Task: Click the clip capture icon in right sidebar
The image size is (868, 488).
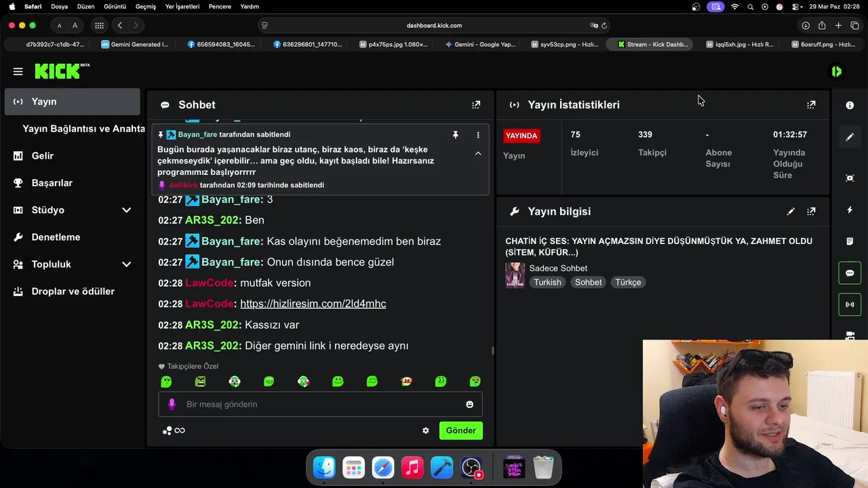Action: pos(850,178)
